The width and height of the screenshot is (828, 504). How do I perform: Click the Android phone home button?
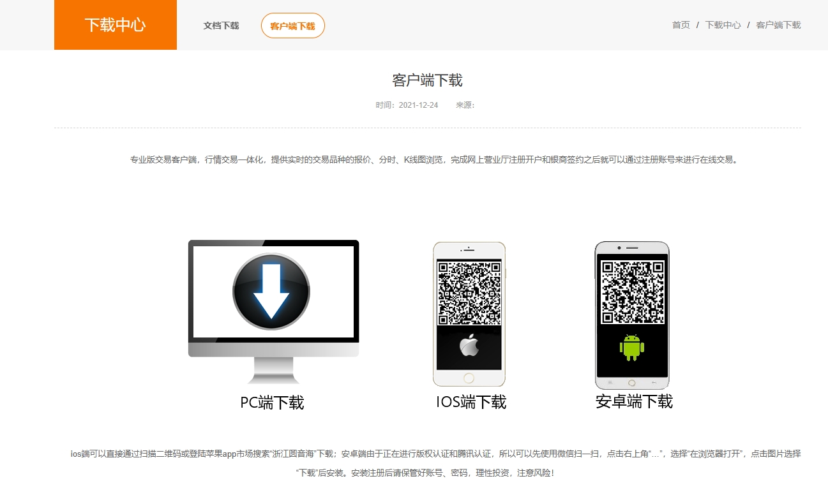(632, 383)
